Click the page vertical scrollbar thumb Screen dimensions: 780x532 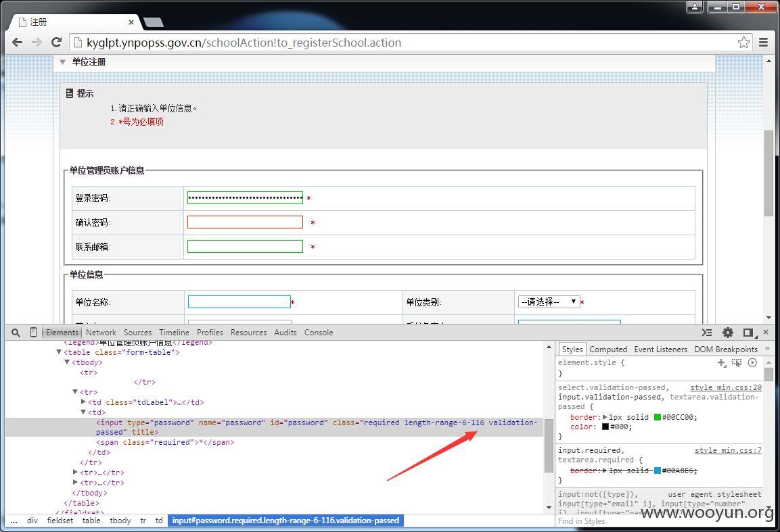pyautogui.click(x=768, y=172)
